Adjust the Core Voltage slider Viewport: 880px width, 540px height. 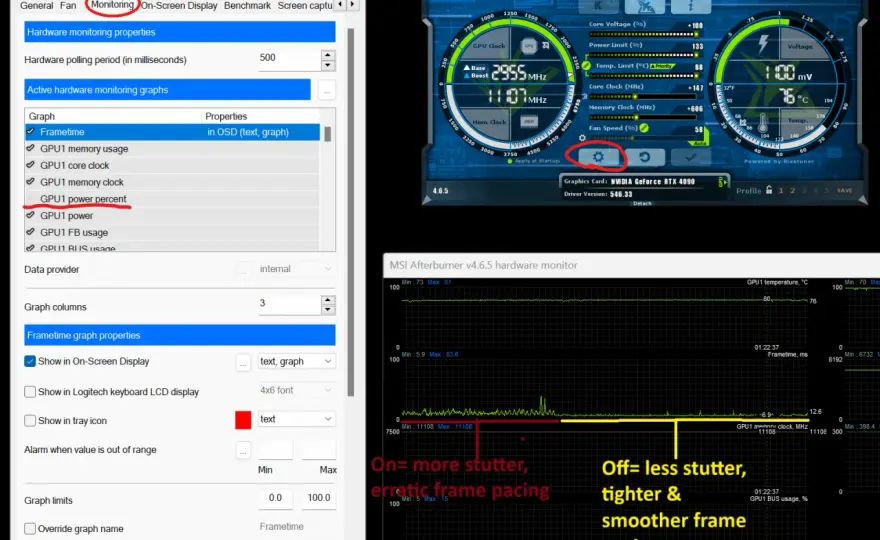643,34
